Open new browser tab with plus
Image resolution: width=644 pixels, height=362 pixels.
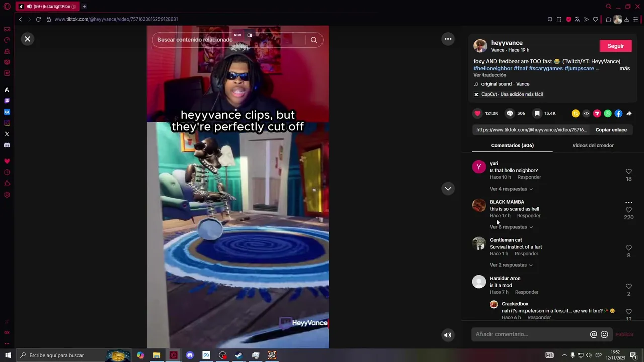pos(84,7)
